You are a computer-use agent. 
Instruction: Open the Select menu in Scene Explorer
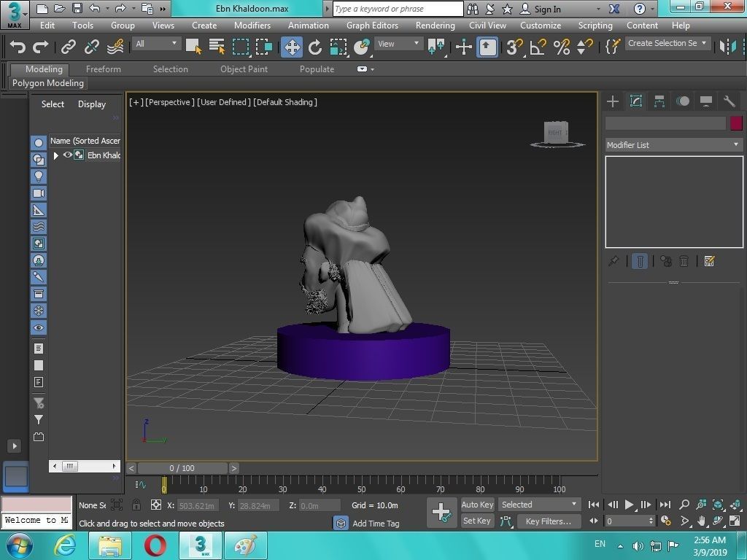click(53, 104)
